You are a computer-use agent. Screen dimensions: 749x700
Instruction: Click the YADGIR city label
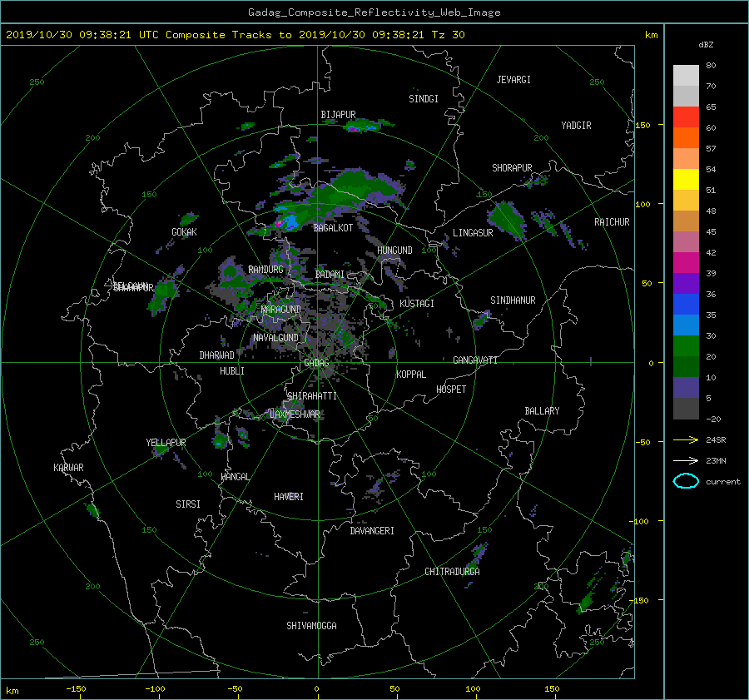576,126
